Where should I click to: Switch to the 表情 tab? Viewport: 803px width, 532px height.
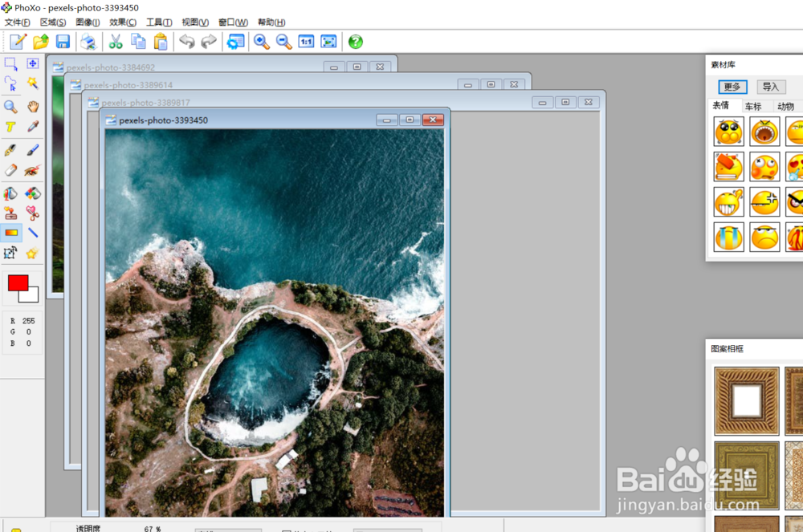(x=720, y=105)
